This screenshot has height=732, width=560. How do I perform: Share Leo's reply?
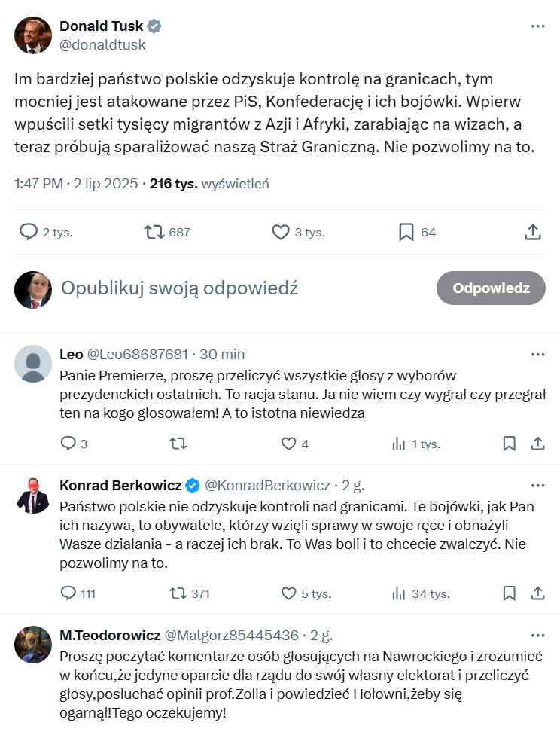538,444
